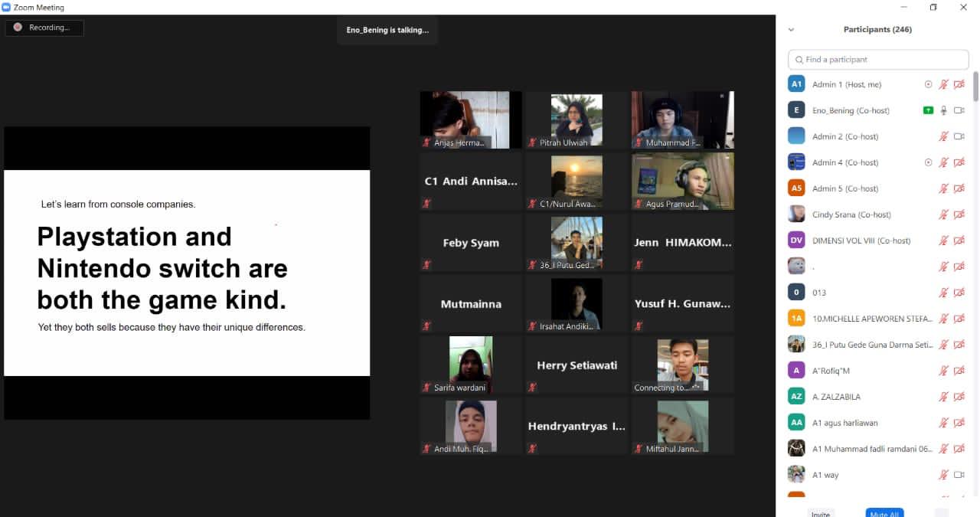Select the Agus Pramud... video tile
980x517 pixels.
point(682,181)
